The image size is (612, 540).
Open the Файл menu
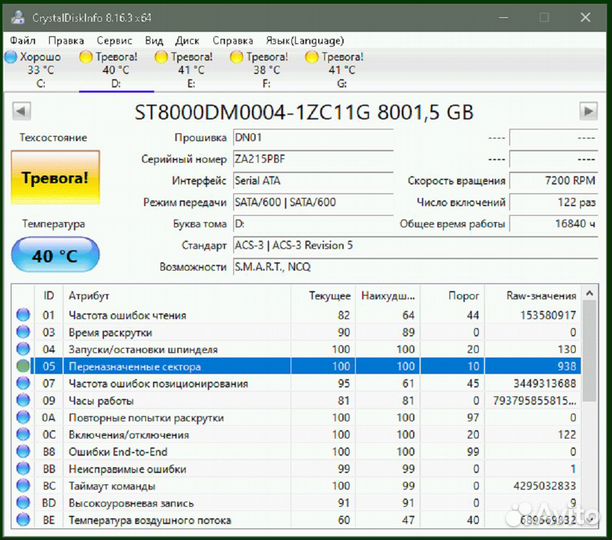pyautogui.click(x=23, y=41)
